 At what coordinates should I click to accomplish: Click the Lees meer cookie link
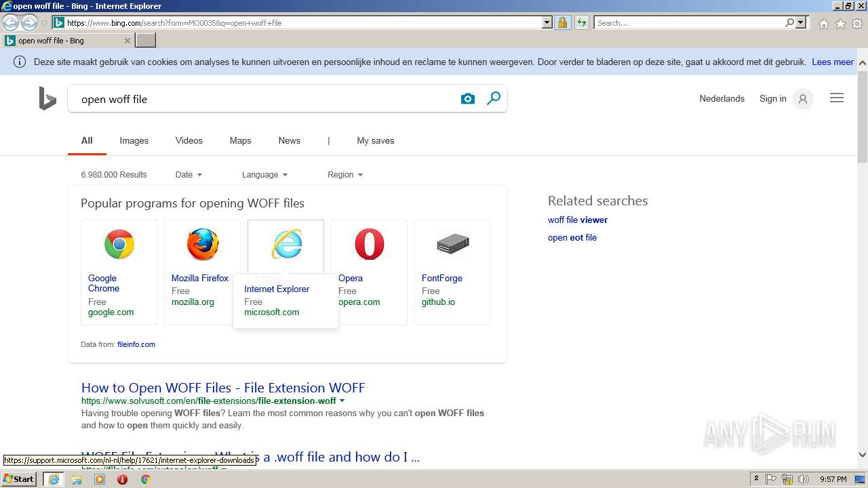click(833, 62)
